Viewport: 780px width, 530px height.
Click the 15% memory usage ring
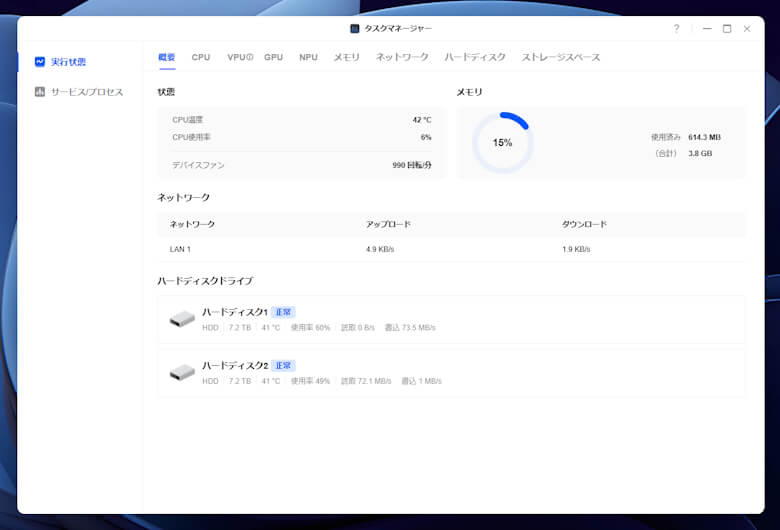502,143
